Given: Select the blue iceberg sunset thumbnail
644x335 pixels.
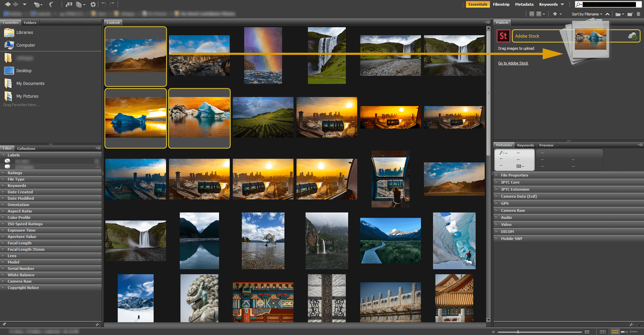Looking at the screenshot, I should tap(136, 118).
